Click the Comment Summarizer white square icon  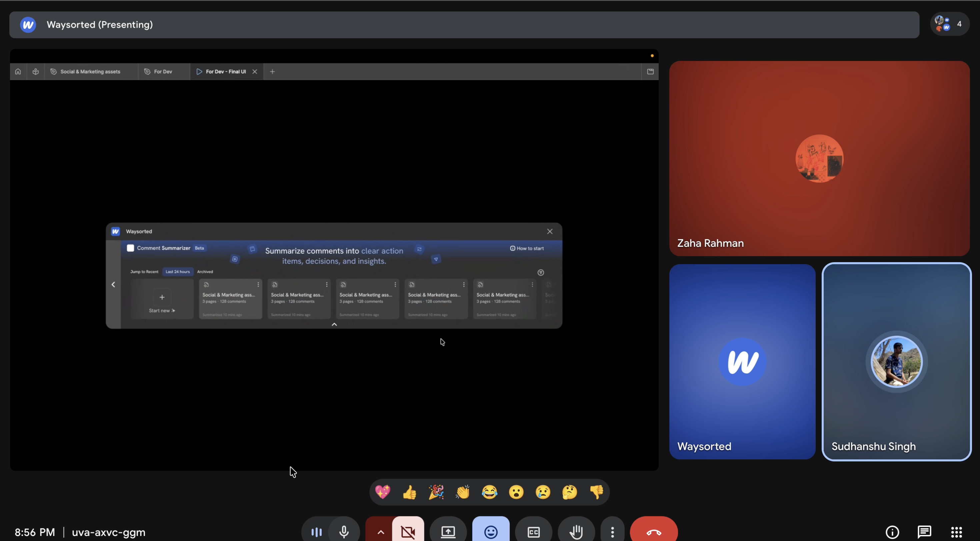pyautogui.click(x=130, y=248)
